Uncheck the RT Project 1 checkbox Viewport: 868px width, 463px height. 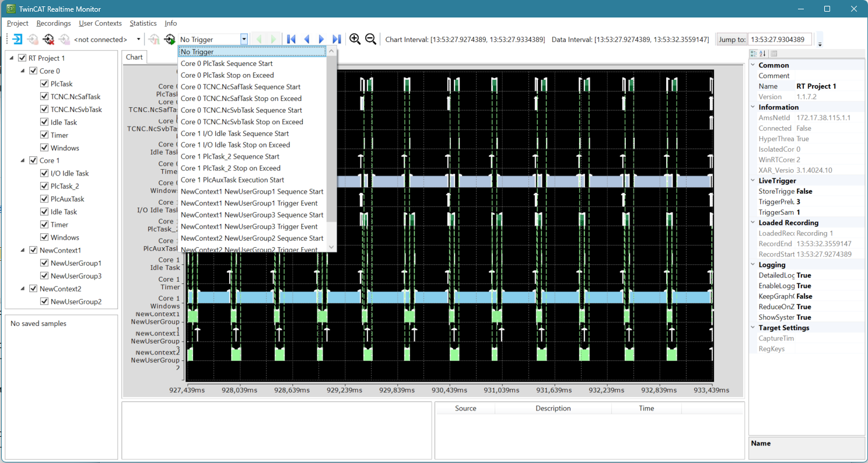point(22,58)
